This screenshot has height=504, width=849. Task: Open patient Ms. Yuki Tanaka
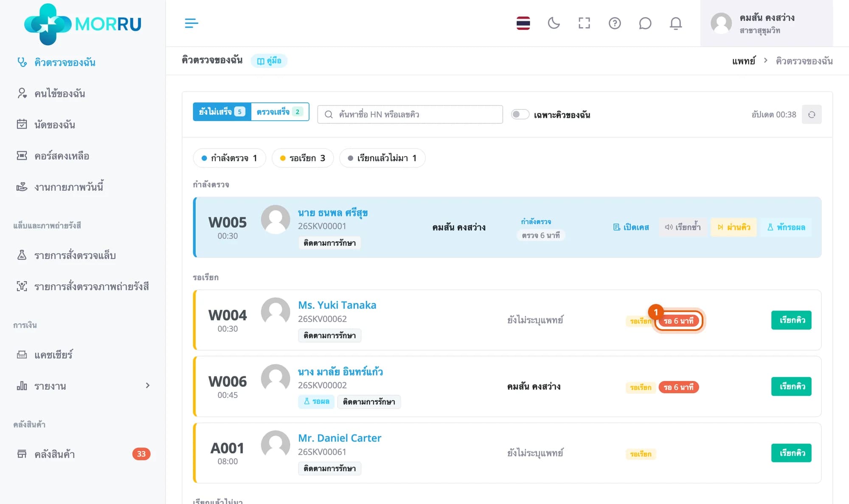[x=337, y=305]
